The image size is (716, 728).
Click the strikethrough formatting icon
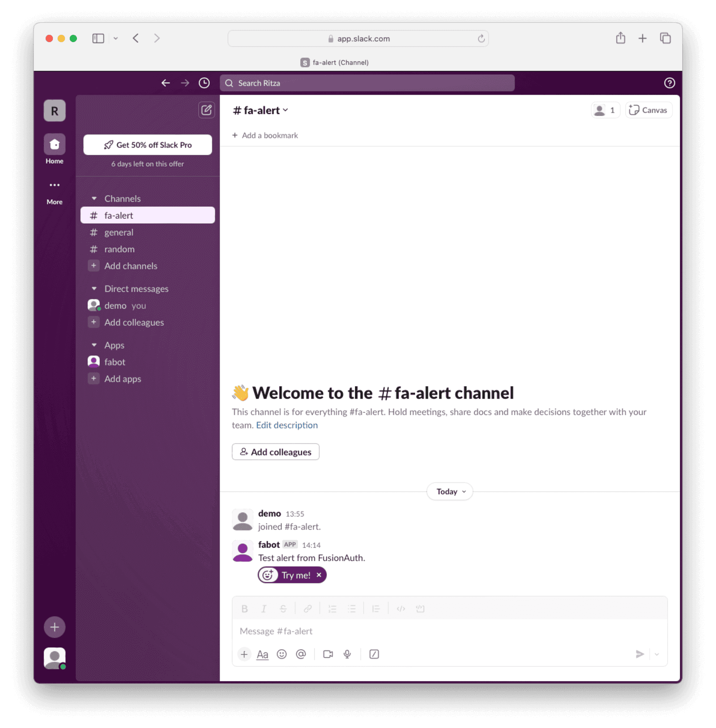pyautogui.click(x=283, y=609)
